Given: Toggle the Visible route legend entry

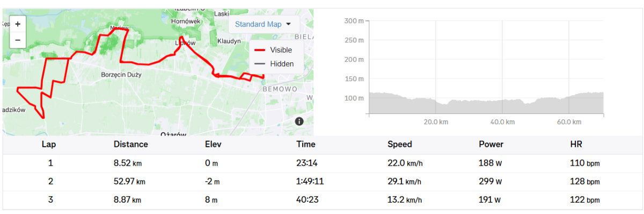Looking at the screenshot, I should coord(274,50).
